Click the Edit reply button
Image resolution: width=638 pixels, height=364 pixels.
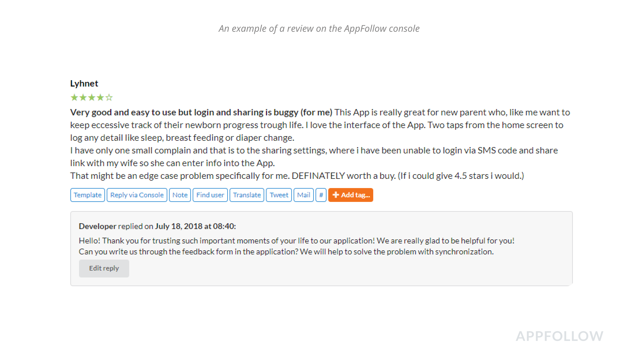pos(104,268)
